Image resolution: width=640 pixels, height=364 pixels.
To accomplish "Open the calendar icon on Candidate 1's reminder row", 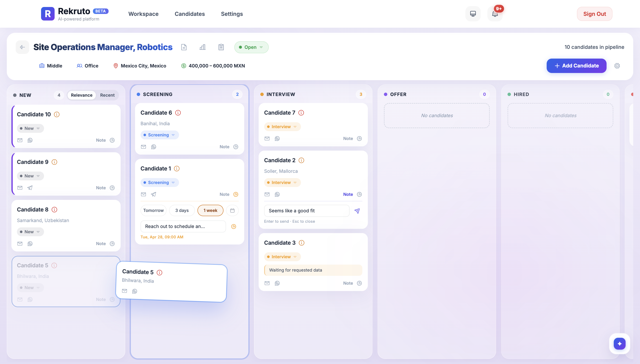I will click(x=232, y=210).
